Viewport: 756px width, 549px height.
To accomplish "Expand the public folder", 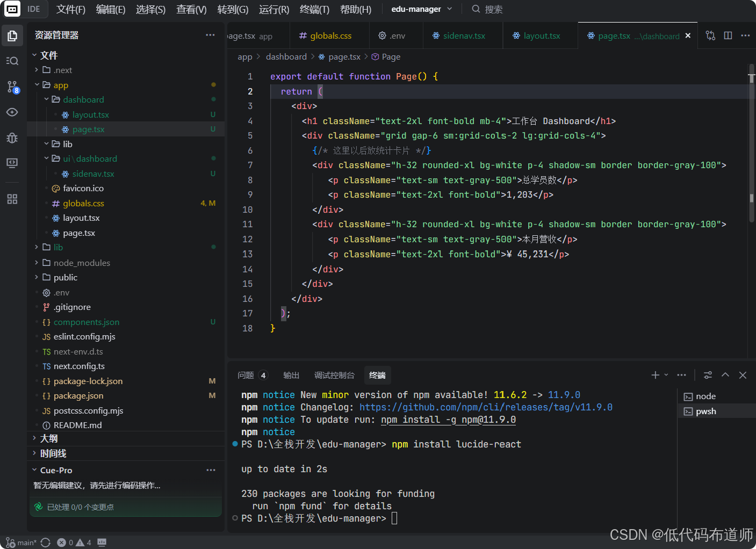I will 126,278.
